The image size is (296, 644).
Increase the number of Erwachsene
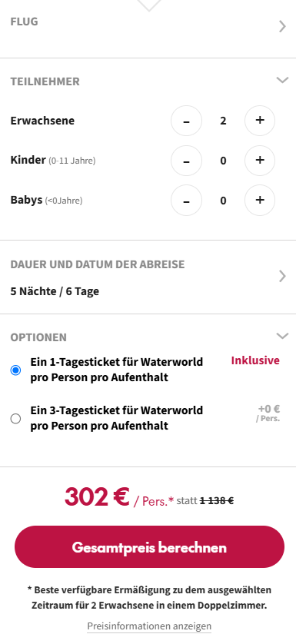260,121
